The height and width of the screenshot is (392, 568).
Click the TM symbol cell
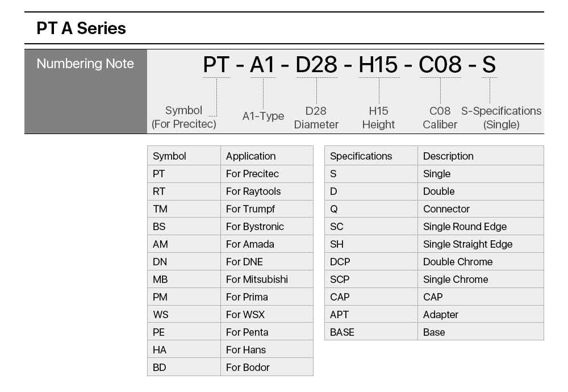(184, 209)
